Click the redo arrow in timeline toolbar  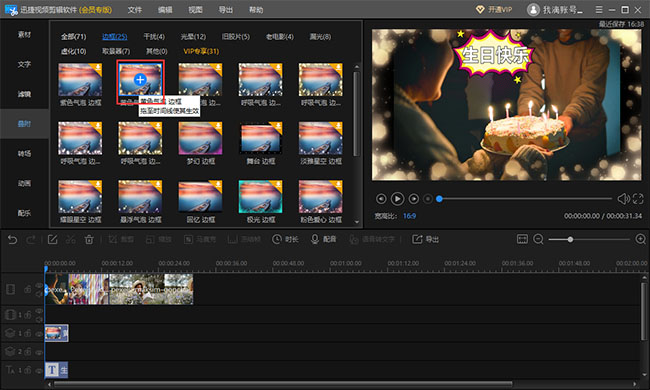pyautogui.click(x=31, y=240)
